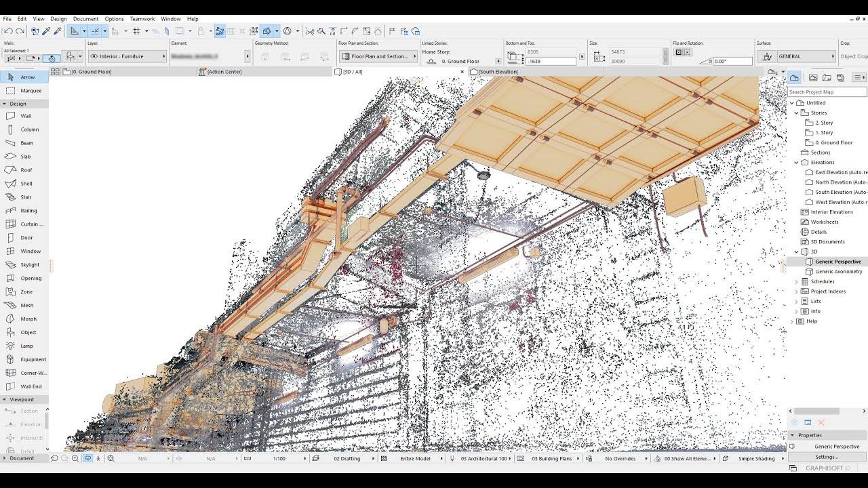Screen dimensions: 868x488
Task: Click the 1:100 scale button
Action: click(278, 459)
